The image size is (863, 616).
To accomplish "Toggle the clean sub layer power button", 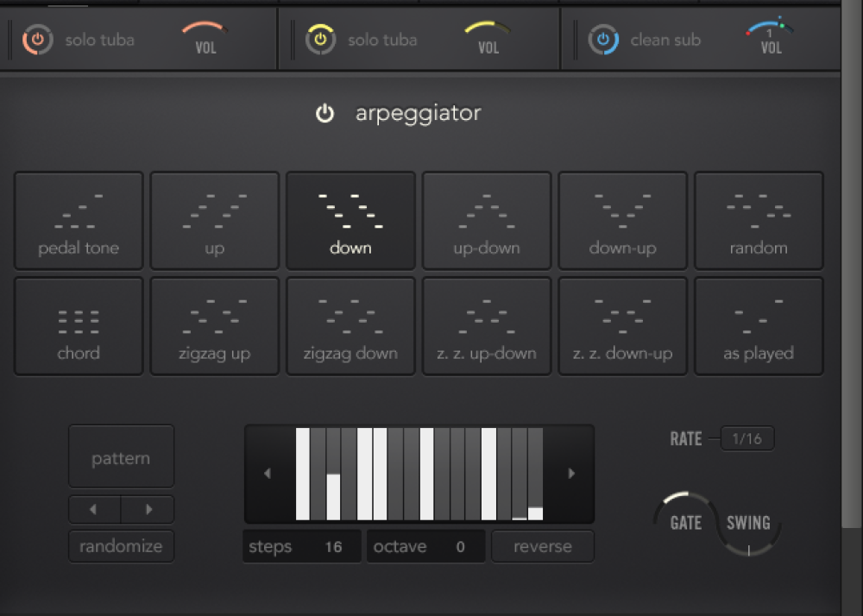I will tap(603, 40).
